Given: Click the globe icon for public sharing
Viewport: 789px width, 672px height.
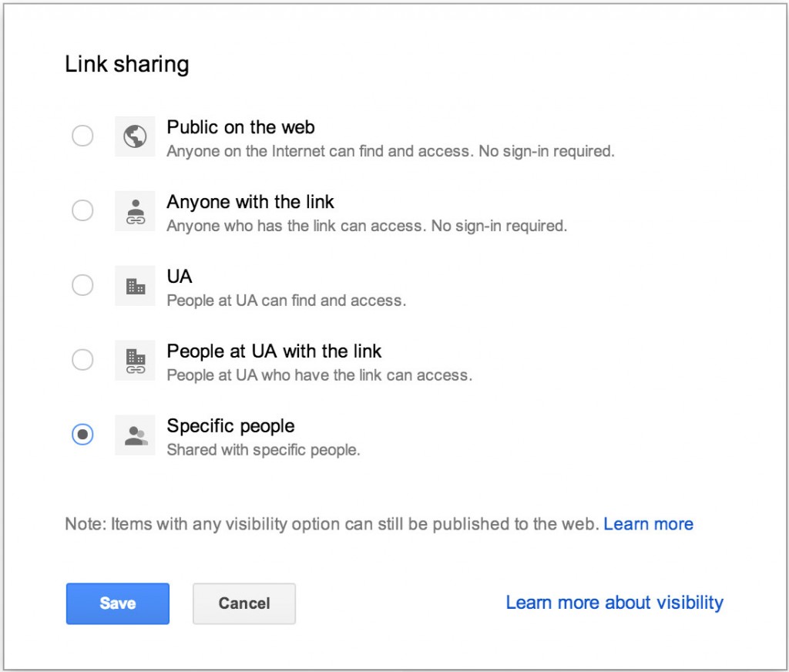Looking at the screenshot, I should click(135, 136).
